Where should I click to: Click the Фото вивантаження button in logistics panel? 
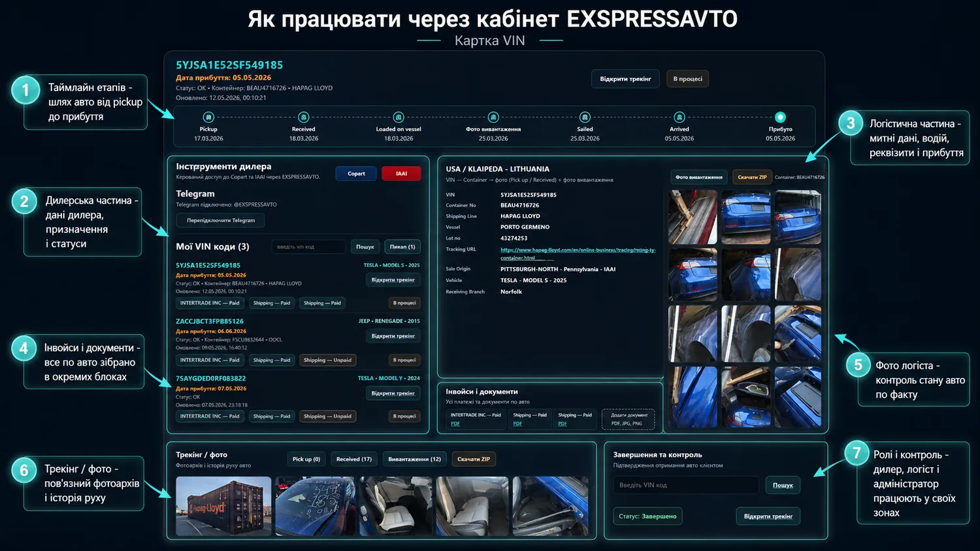699,177
